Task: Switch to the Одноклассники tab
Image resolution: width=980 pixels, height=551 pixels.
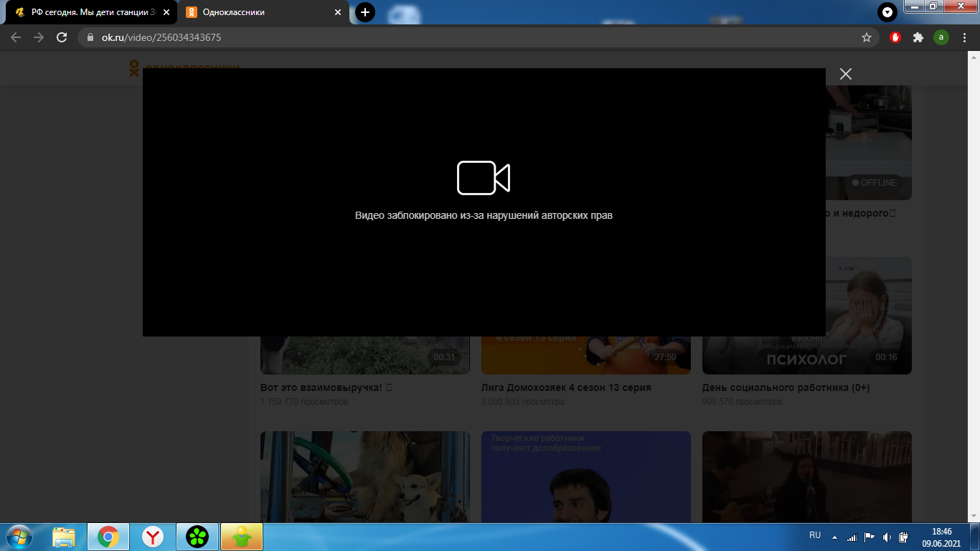Action: pyautogui.click(x=258, y=12)
